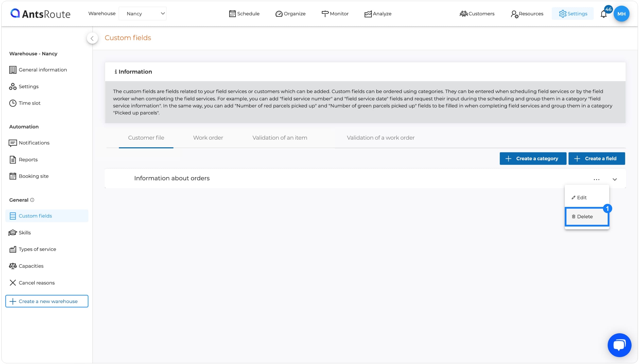Image resolution: width=639 pixels, height=364 pixels.
Task: Switch to the Customer file tab
Action: point(146,138)
